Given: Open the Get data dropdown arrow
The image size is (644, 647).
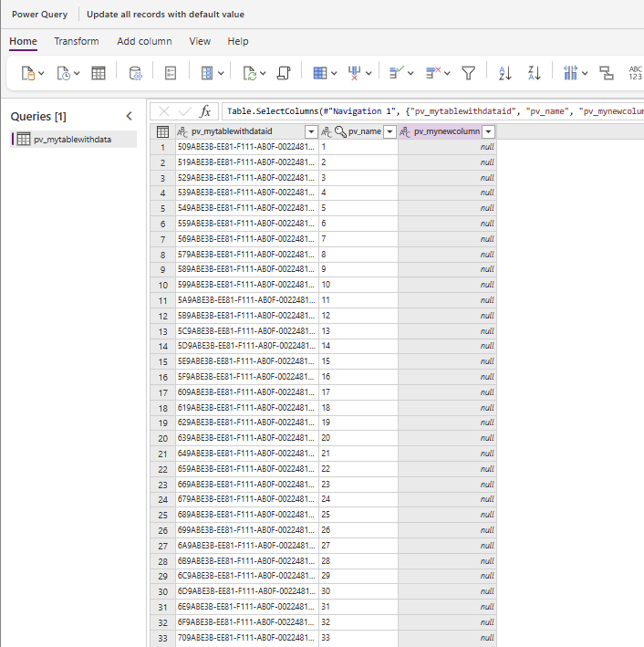Looking at the screenshot, I should coord(41,73).
